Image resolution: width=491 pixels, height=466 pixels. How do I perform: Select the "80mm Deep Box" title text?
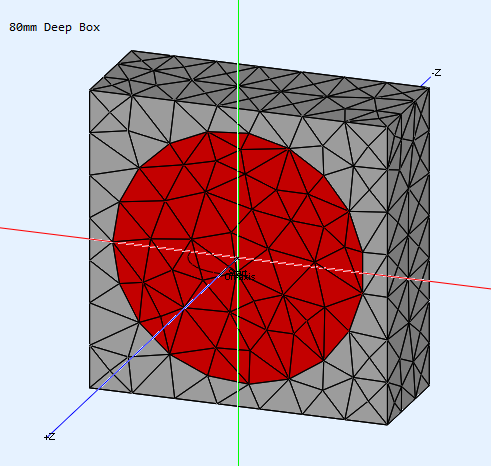point(54,27)
